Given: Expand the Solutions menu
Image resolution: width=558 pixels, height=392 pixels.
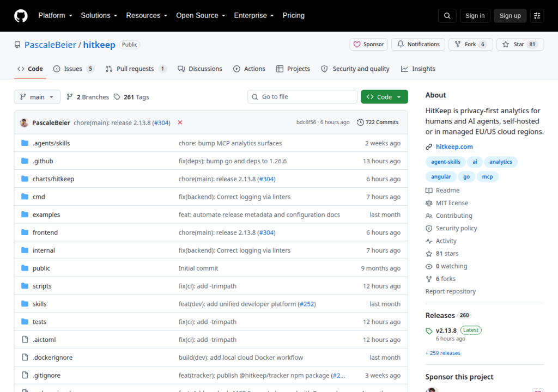Looking at the screenshot, I should click(x=99, y=16).
